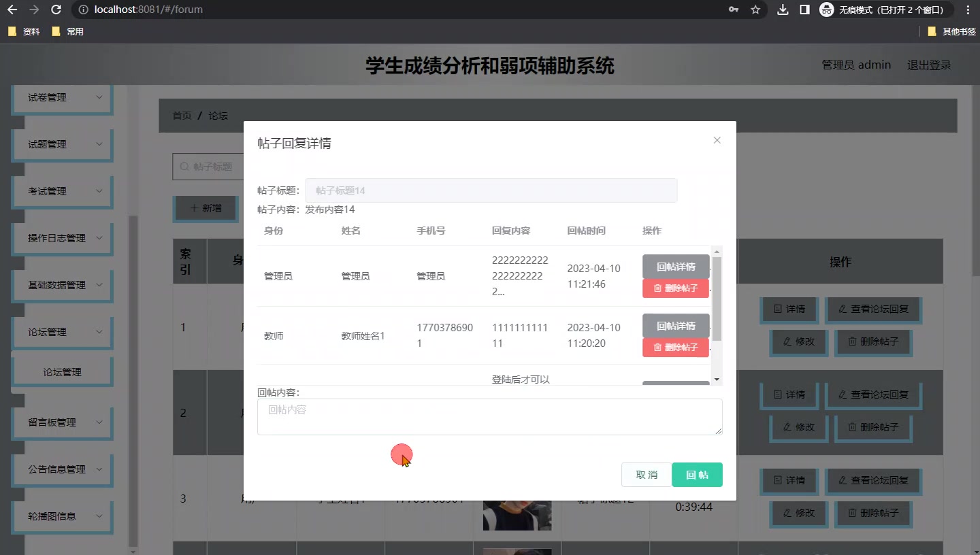The width and height of the screenshot is (980, 555).
Task: Collapse the 论坛管理 sidebar section
Action: pyautogui.click(x=61, y=331)
